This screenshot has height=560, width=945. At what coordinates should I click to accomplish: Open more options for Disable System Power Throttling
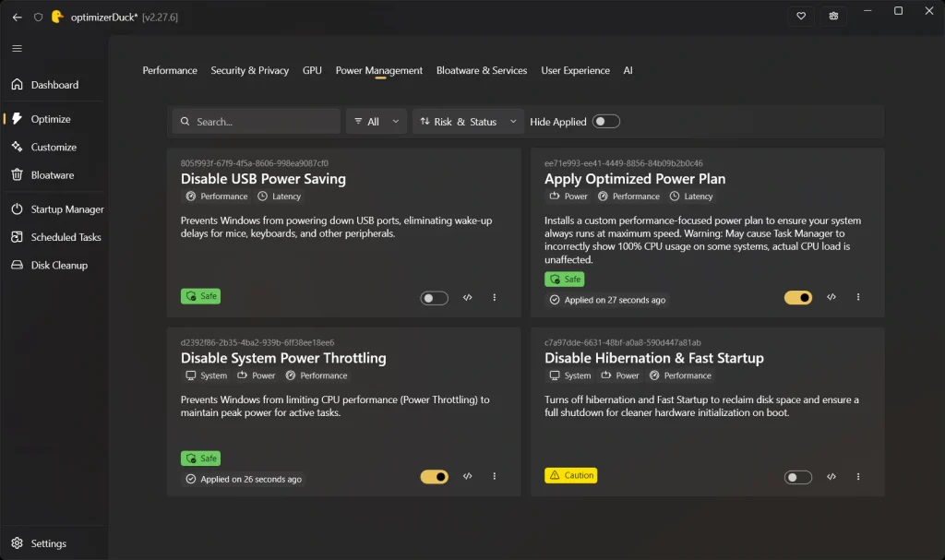click(x=495, y=476)
